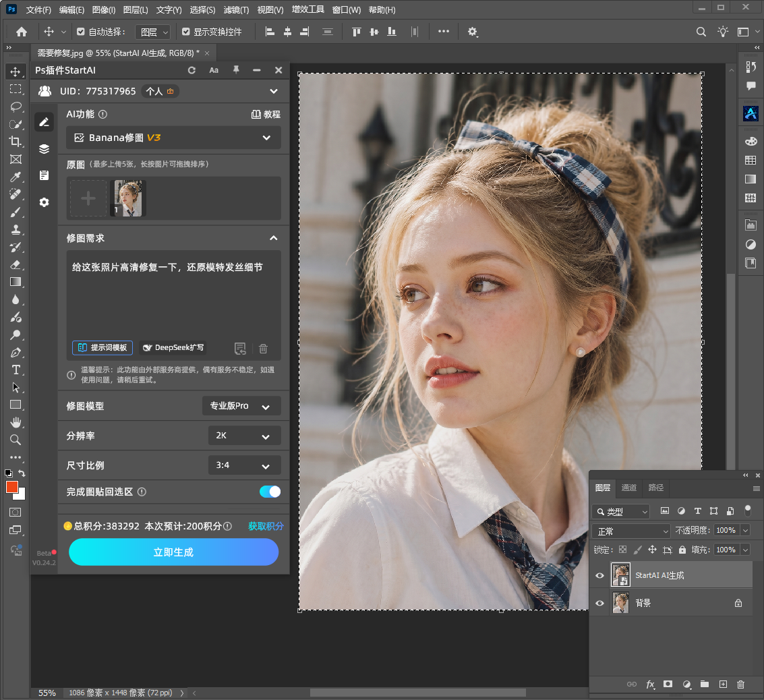This screenshot has height=700, width=764.
Task: Select the Rectangular Marquee tool
Action: (x=15, y=89)
